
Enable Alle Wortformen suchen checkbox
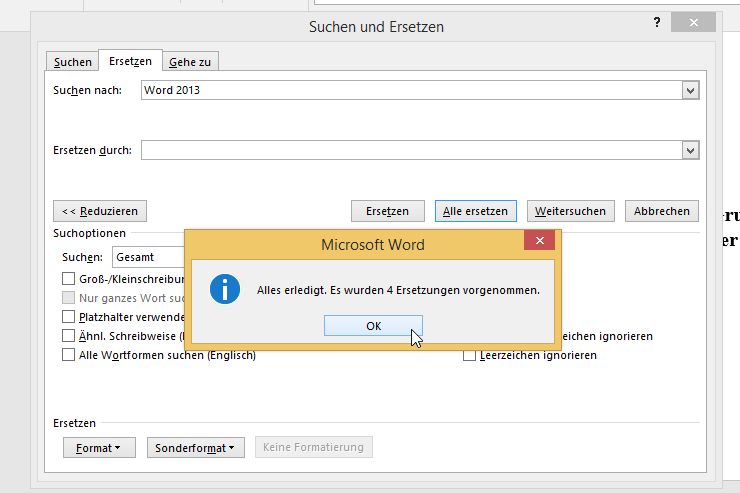pyautogui.click(x=68, y=355)
